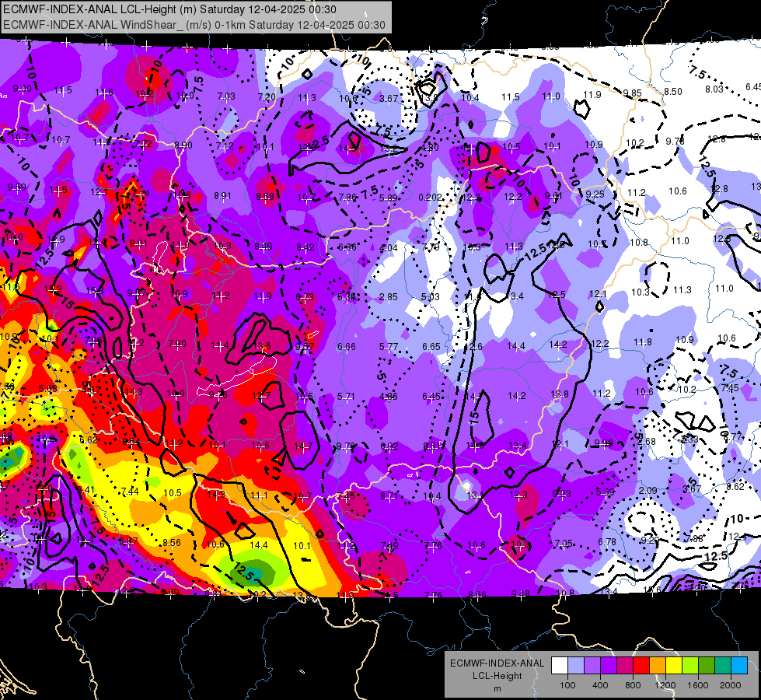
Task: Pick the map value 9.20
Action: tap(649, 540)
